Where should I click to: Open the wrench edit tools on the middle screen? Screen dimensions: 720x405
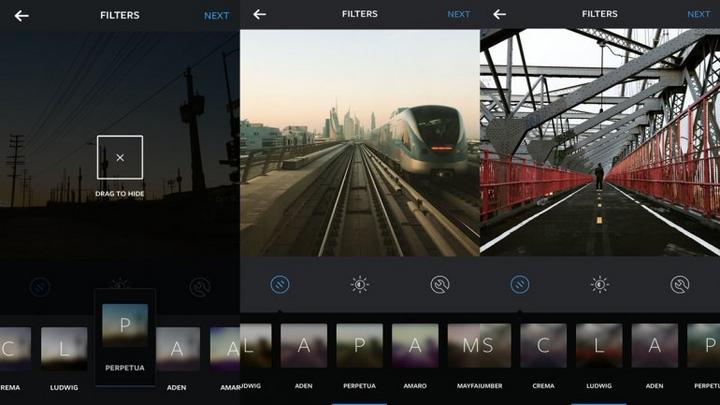pos(440,285)
